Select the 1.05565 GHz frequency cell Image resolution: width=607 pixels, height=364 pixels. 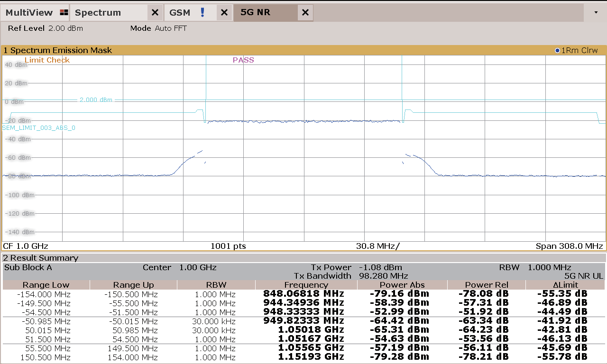coord(311,347)
